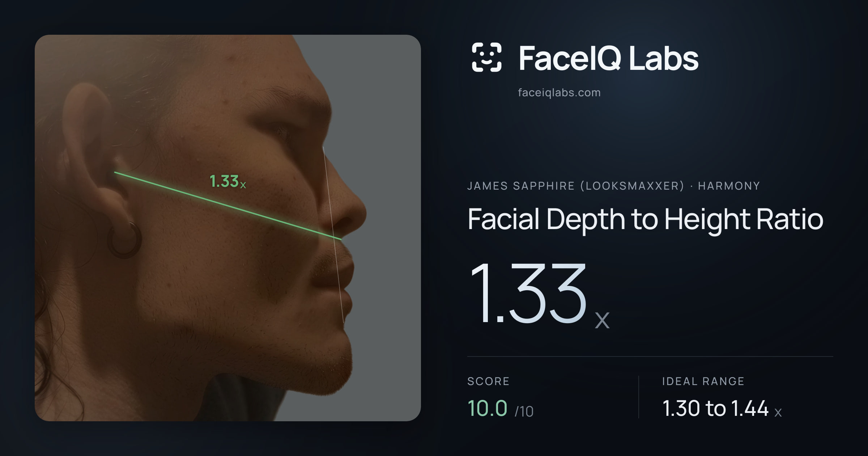Open the faceiqlabs.com link
Viewport: 868px width, 456px height.
click(x=559, y=93)
